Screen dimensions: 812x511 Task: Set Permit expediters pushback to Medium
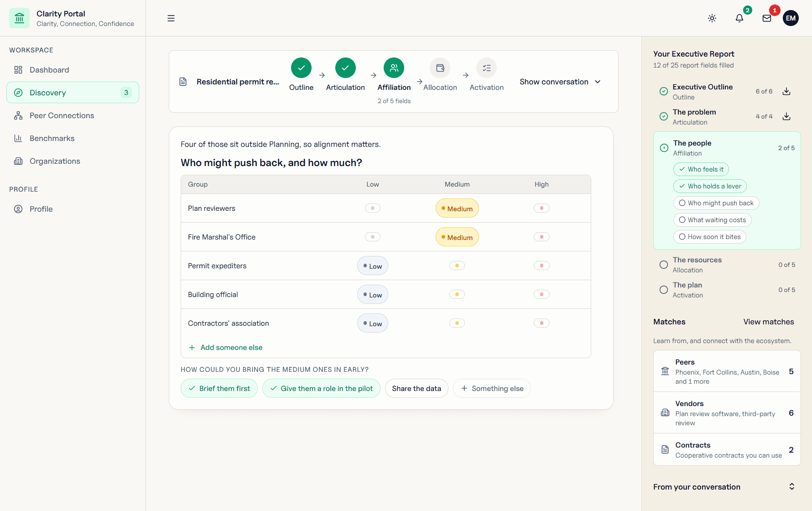457,266
